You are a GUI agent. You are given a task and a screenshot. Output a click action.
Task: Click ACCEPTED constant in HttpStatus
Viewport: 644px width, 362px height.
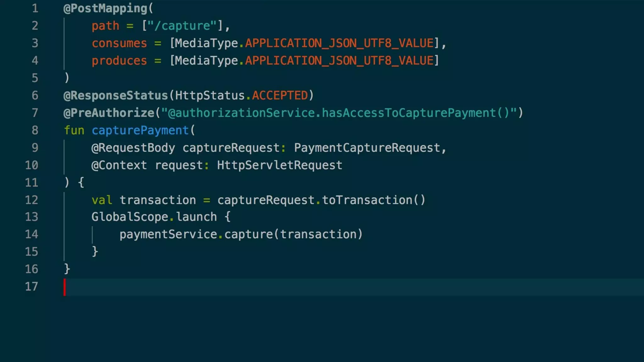pos(280,96)
